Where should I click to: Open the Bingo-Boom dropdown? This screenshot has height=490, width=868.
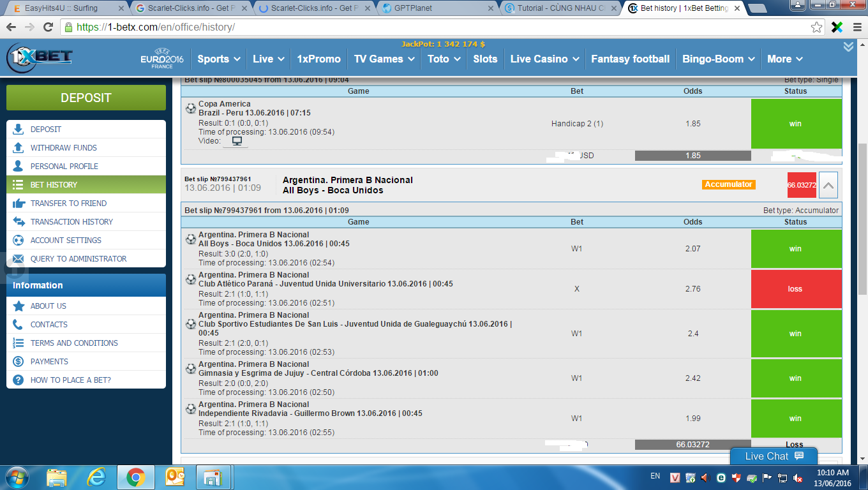718,59
